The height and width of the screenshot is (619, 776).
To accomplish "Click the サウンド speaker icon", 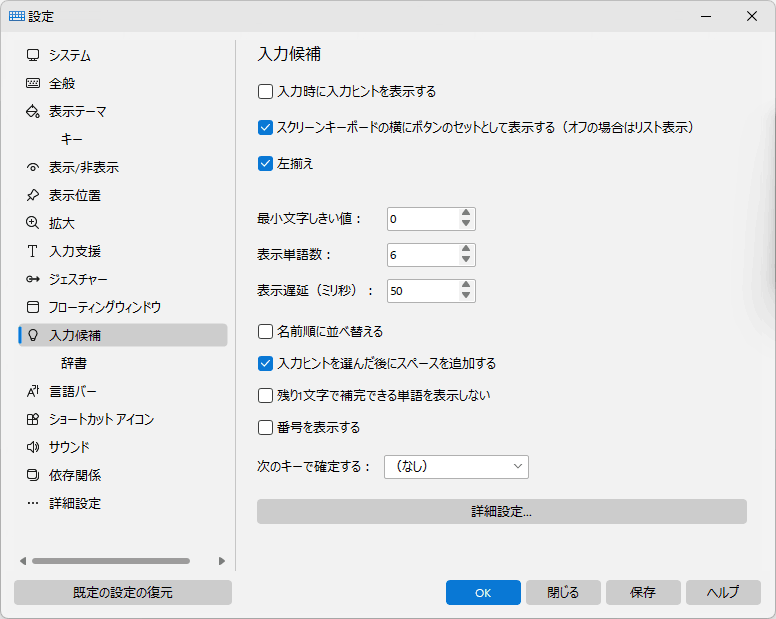I will (x=33, y=447).
